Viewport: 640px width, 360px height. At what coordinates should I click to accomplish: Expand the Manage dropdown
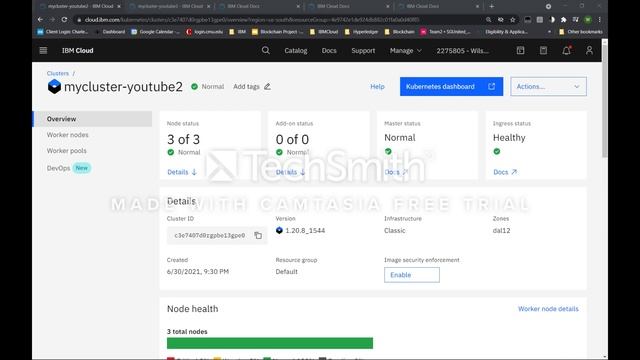(x=406, y=51)
